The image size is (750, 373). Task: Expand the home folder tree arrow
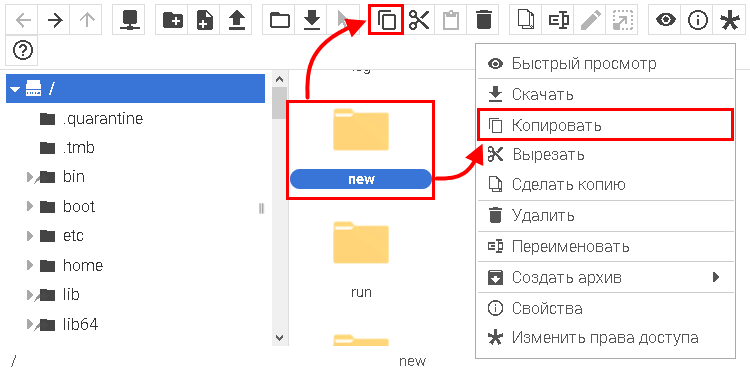[31, 265]
